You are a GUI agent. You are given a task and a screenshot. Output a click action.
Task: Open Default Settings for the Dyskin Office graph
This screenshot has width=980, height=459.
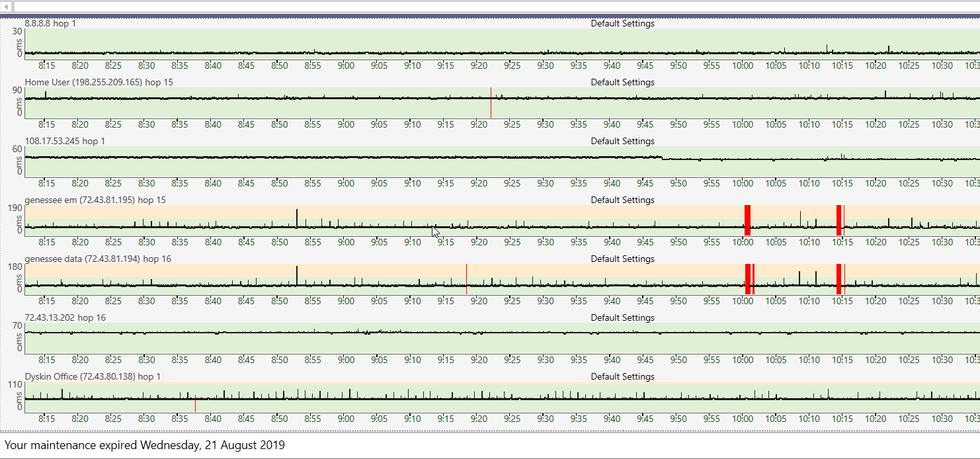coord(622,376)
